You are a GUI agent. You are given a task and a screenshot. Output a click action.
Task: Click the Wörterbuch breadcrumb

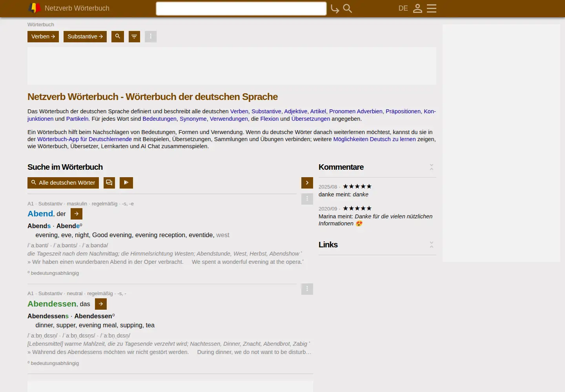(x=41, y=24)
